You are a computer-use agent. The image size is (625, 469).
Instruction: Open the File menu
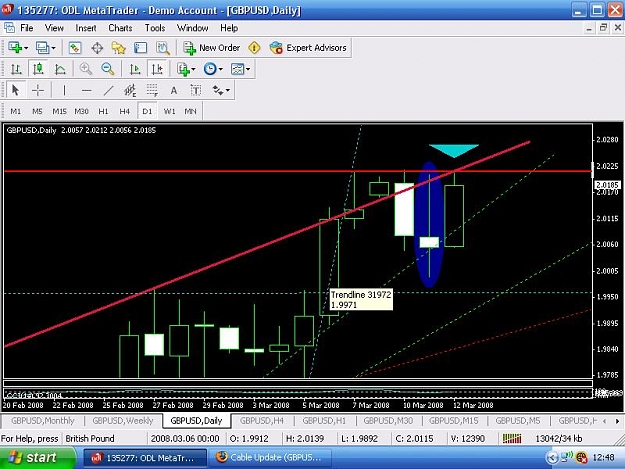[27, 28]
